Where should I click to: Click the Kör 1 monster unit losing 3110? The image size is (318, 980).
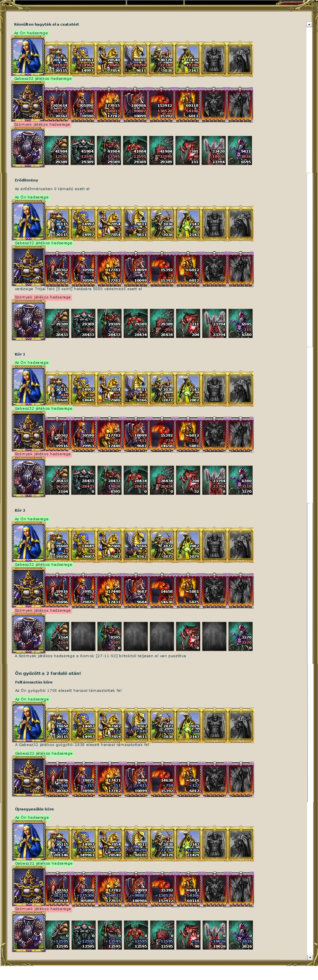pos(240,481)
